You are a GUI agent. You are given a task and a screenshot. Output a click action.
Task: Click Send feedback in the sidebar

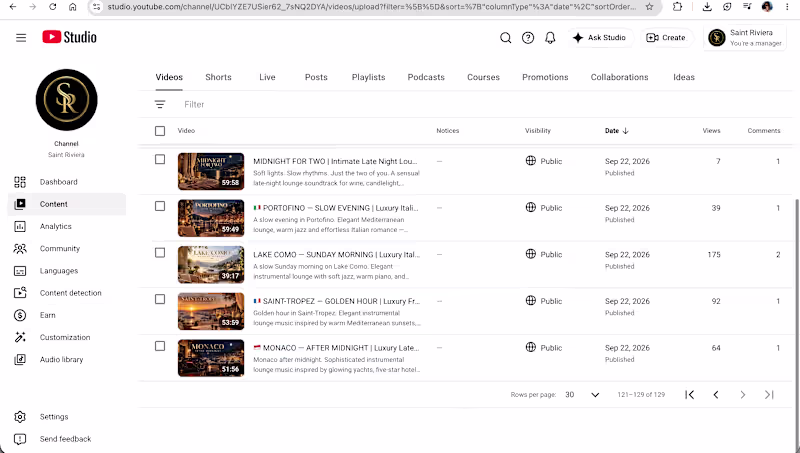pyautogui.click(x=66, y=439)
